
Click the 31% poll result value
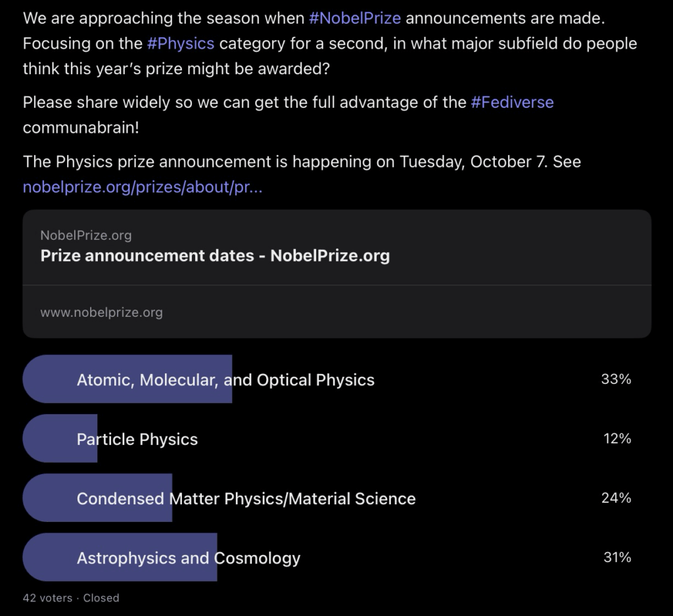[x=616, y=557]
